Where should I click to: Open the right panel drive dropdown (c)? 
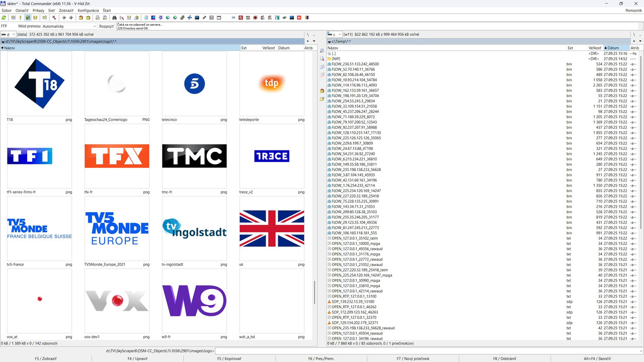click(x=335, y=35)
